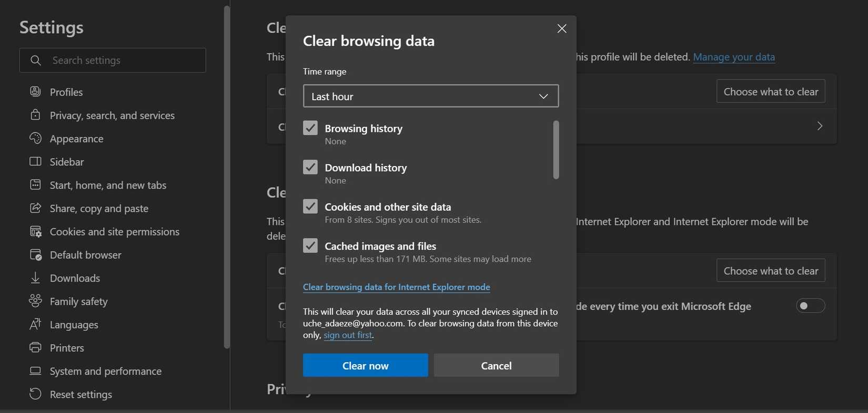Click the Downloads arrow icon
The height and width of the screenshot is (413, 868).
[35, 278]
